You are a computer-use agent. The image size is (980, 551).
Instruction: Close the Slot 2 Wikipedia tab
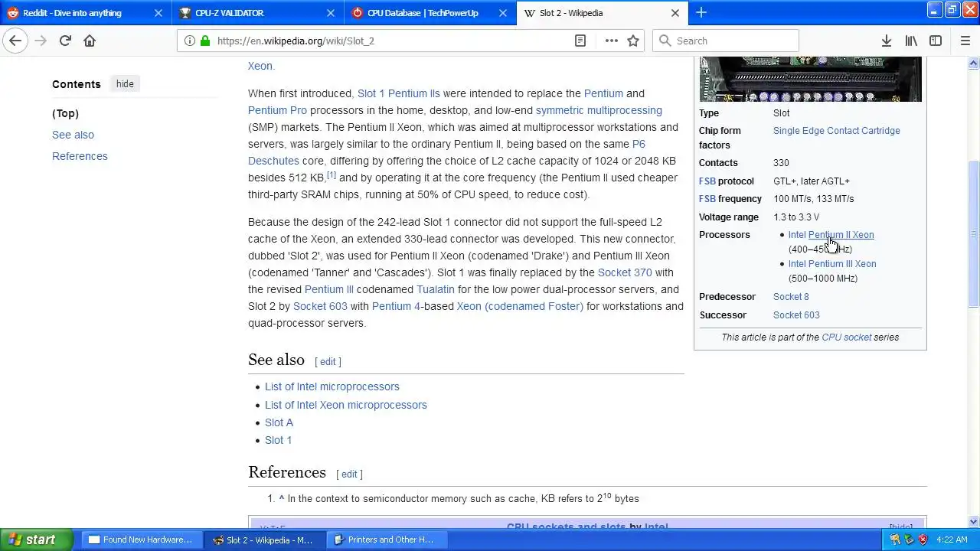click(675, 13)
